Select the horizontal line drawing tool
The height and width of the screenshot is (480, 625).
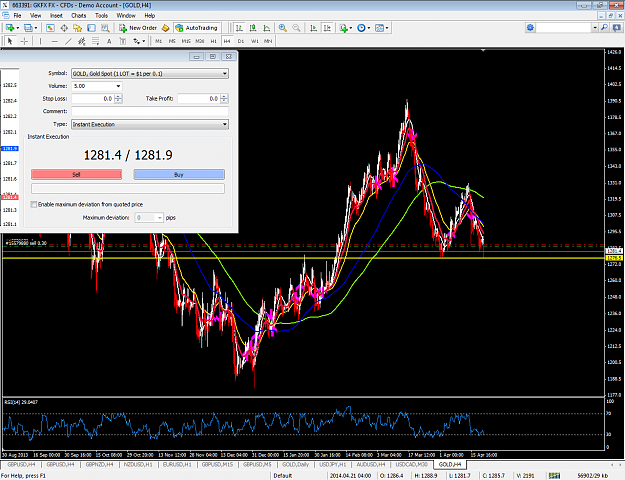tap(55, 41)
